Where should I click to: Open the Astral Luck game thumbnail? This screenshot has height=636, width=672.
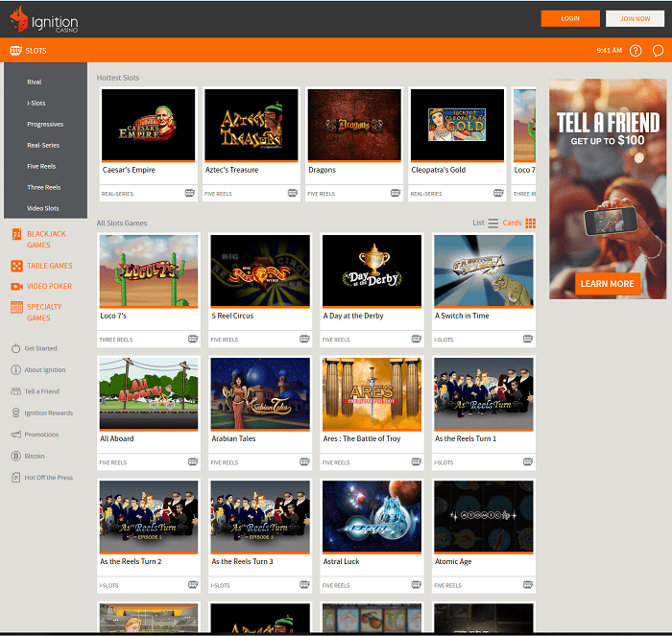372,516
